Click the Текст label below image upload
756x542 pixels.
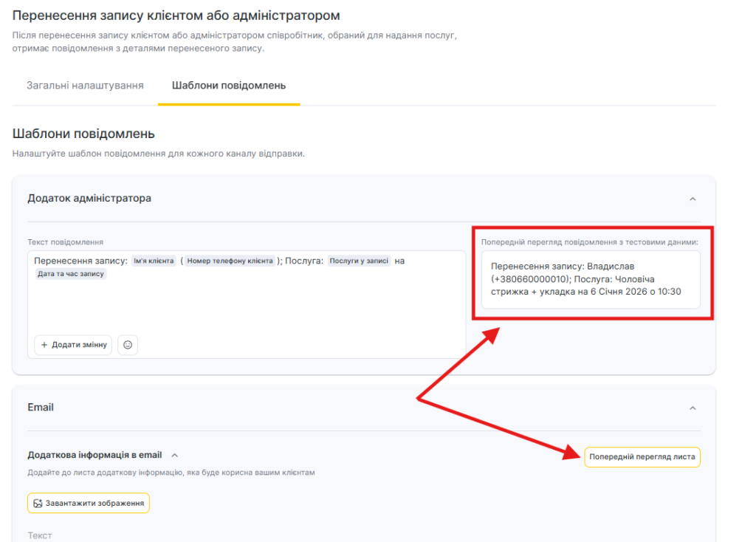point(40,536)
